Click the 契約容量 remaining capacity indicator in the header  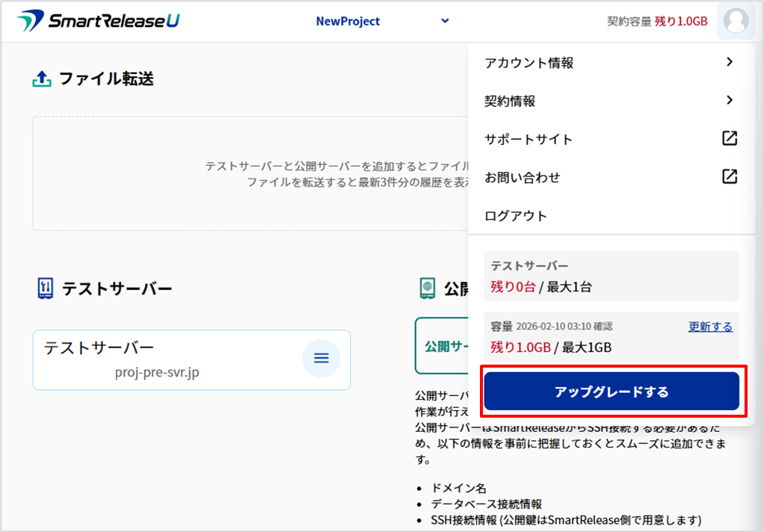point(657,22)
